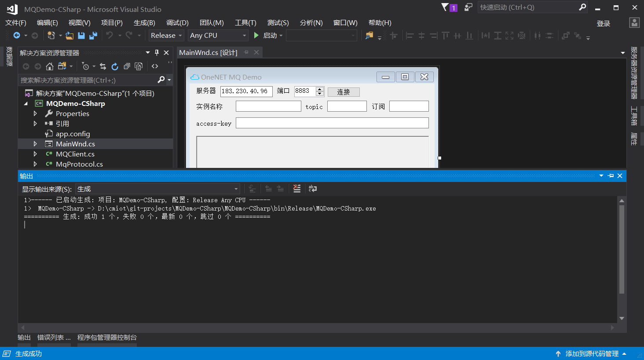Image resolution: width=644 pixels, height=360 pixels.
Task: Pin the MainWnd.cs [设计] tab
Action: tap(246, 52)
